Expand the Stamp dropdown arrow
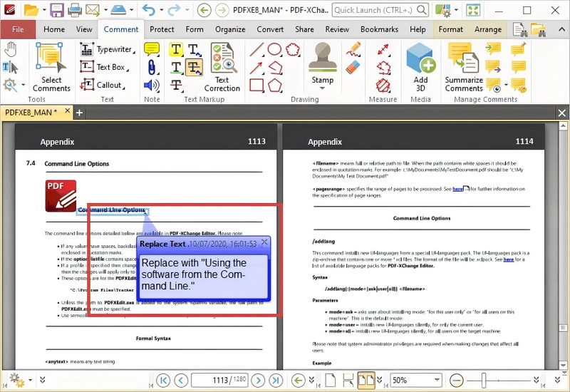Screen dimensions: 570x392 click(x=322, y=89)
